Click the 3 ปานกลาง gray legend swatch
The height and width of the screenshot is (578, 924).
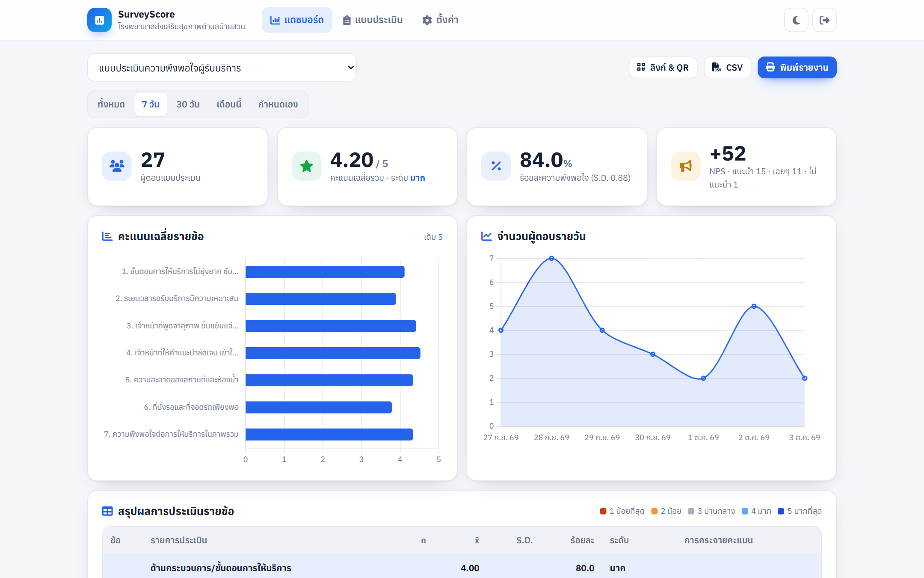coord(691,511)
